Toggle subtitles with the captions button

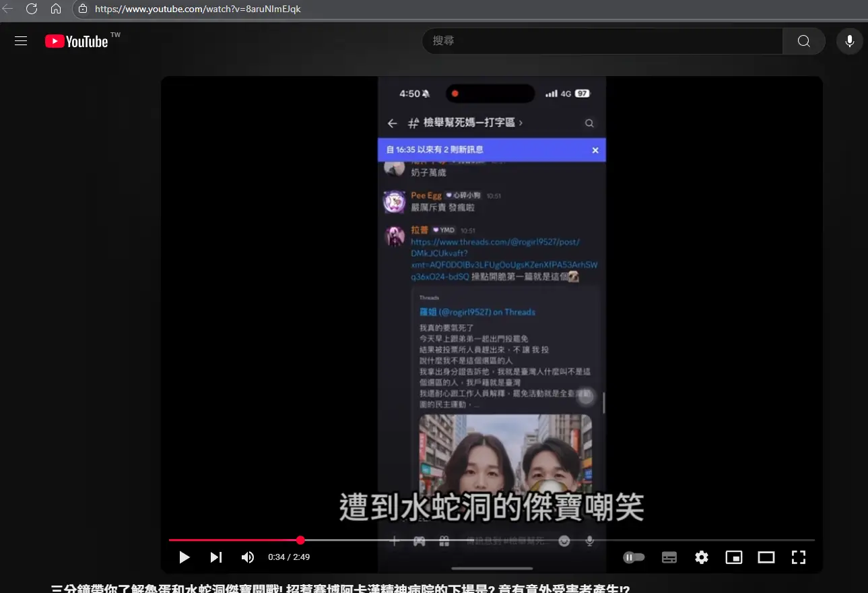pos(669,557)
